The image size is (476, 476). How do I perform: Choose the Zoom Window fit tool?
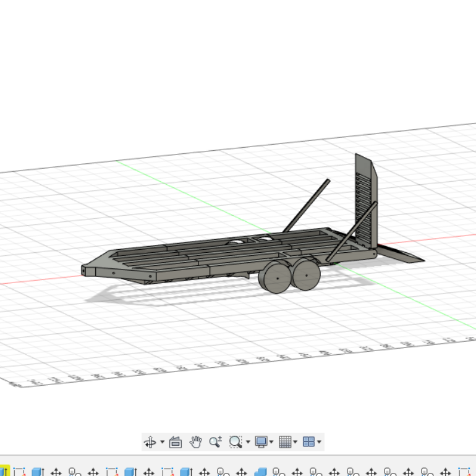click(236, 442)
